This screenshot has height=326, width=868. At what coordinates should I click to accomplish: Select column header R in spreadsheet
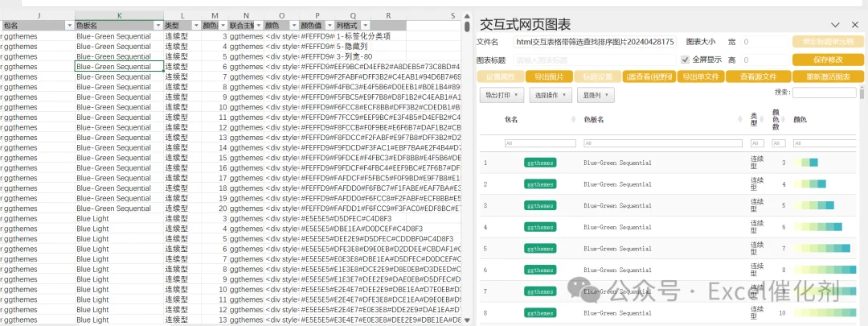(388, 15)
